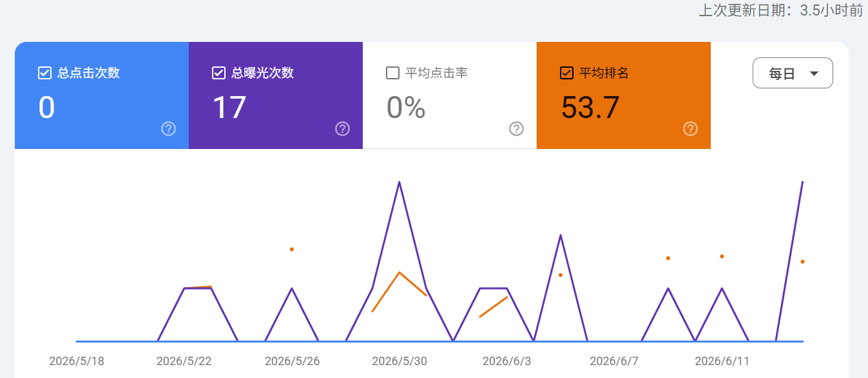Click the 0% average CTR value
This screenshot has height=378, width=868.
point(406,108)
